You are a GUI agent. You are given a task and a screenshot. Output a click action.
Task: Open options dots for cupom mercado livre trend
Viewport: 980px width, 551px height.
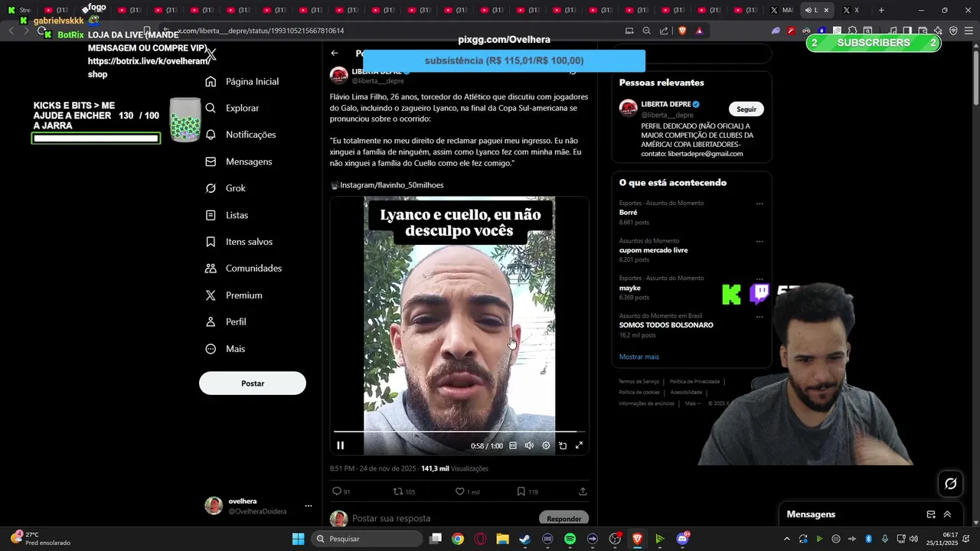(x=759, y=242)
